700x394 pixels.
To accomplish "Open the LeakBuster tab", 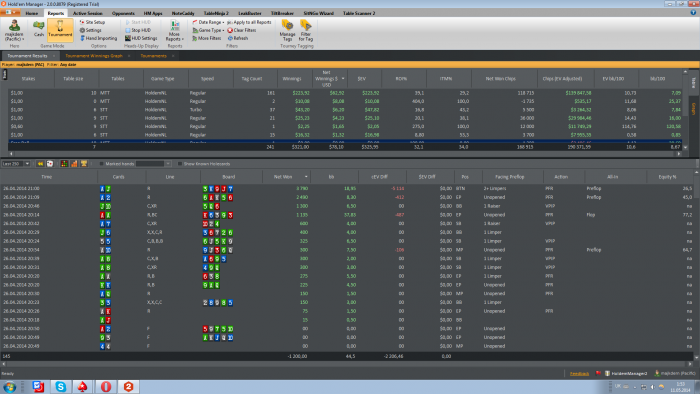I will (250, 13).
